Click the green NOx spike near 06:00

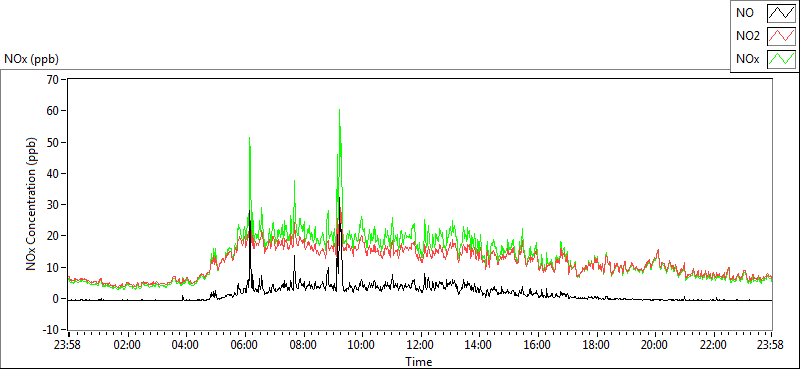(249, 138)
